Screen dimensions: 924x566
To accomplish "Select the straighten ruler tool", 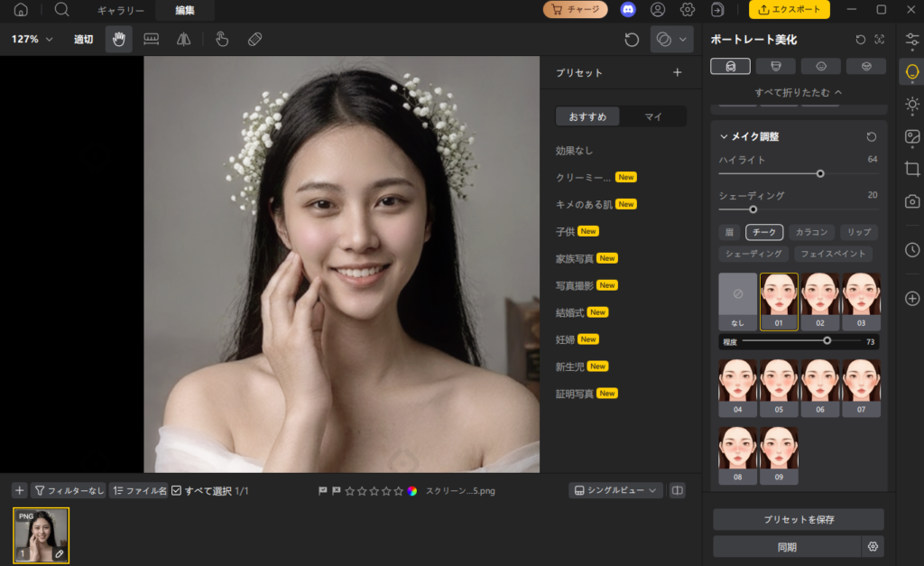I will [152, 40].
